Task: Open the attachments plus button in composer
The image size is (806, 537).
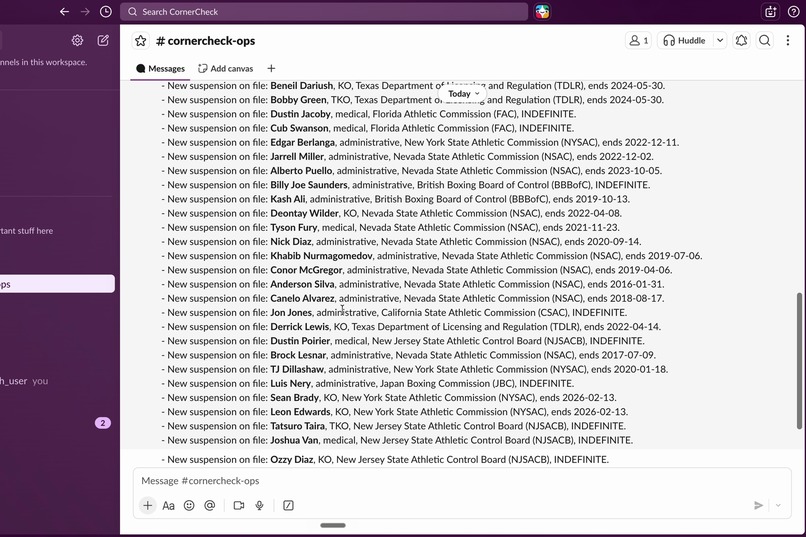Action: pos(148,505)
